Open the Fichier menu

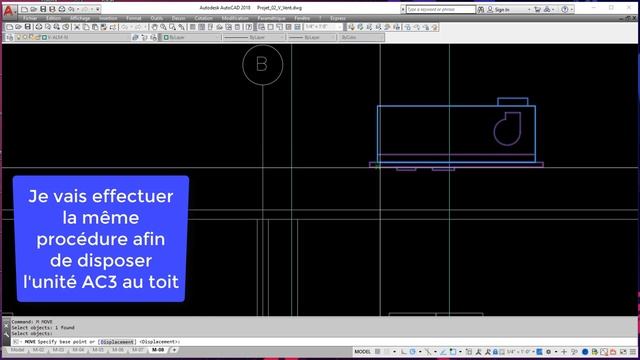coord(30,18)
